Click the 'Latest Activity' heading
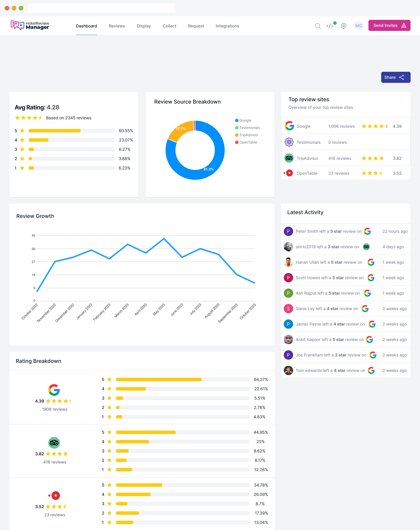Image resolution: width=420 pixels, height=530 pixels. click(x=305, y=212)
